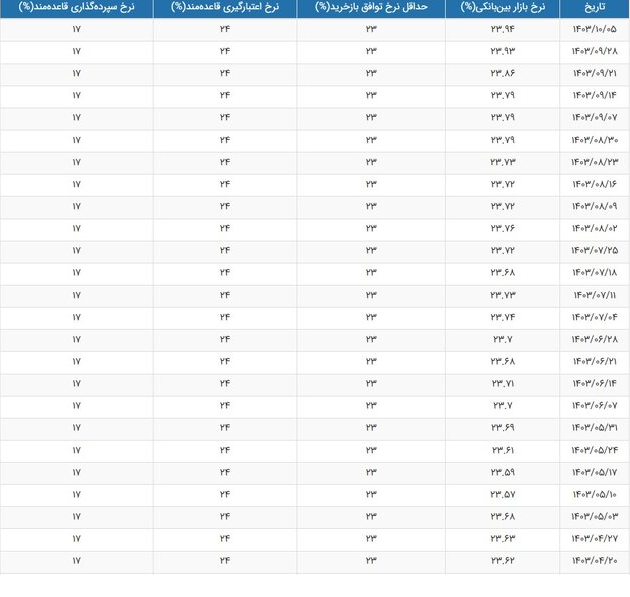Select date cell ۱۴۰۳/۰۶/۲۸
Image resolution: width=630 pixels, height=597 pixels.
pyautogui.click(x=594, y=339)
